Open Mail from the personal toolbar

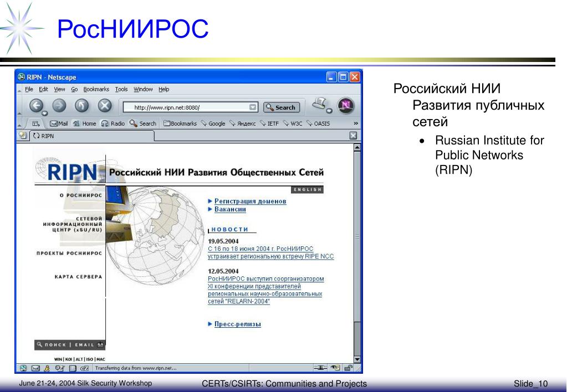click(x=59, y=123)
